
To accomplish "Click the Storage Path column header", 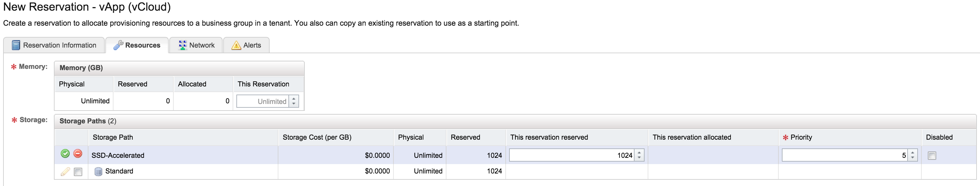I will pos(113,137).
